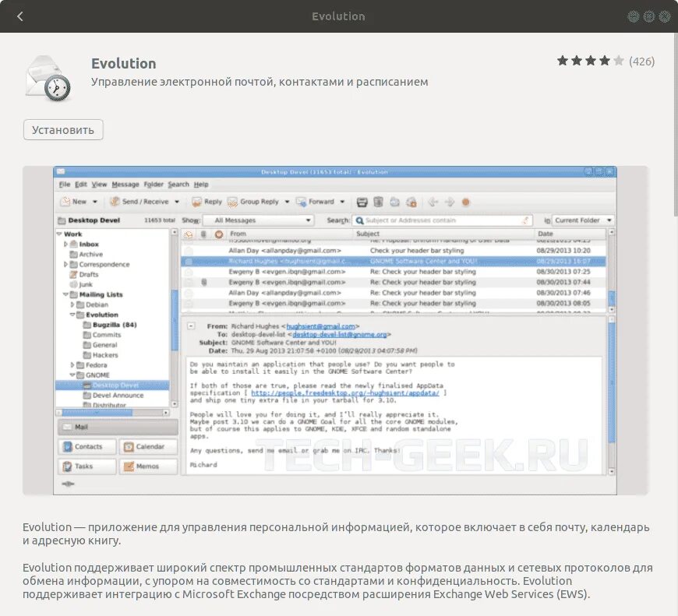Click the Print icon in Evolution toolbar
This screenshot has height=616, width=678.
click(x=362, y=202)
